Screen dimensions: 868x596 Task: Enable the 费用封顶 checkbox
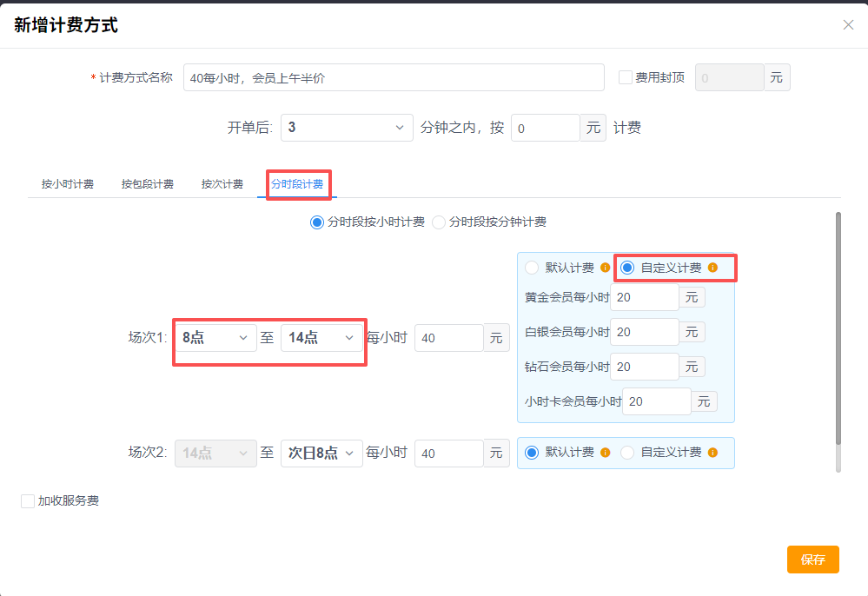(625, 76)
